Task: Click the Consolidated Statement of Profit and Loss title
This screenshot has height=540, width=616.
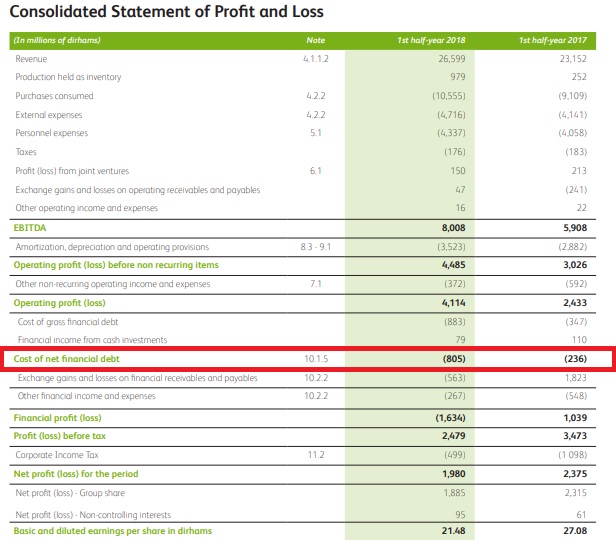Action: point(166,12)
